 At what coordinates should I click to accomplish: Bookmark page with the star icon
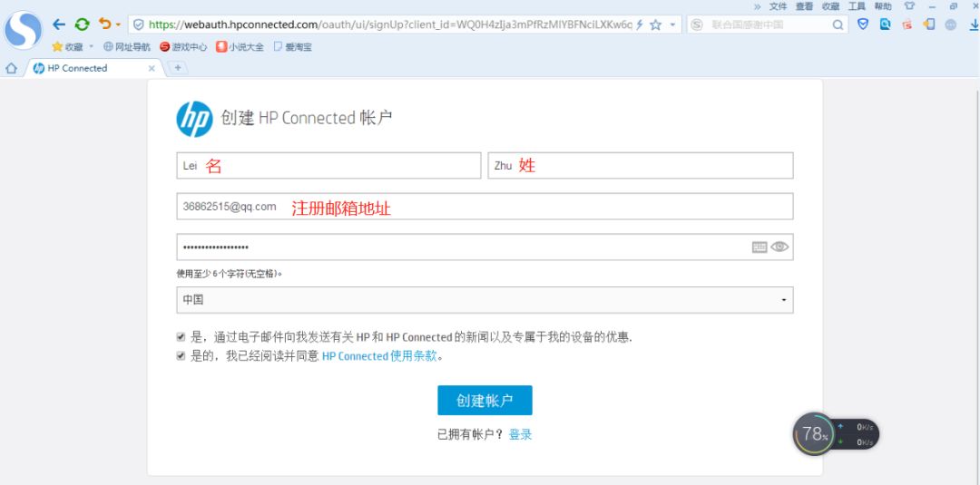coord(656,25)
